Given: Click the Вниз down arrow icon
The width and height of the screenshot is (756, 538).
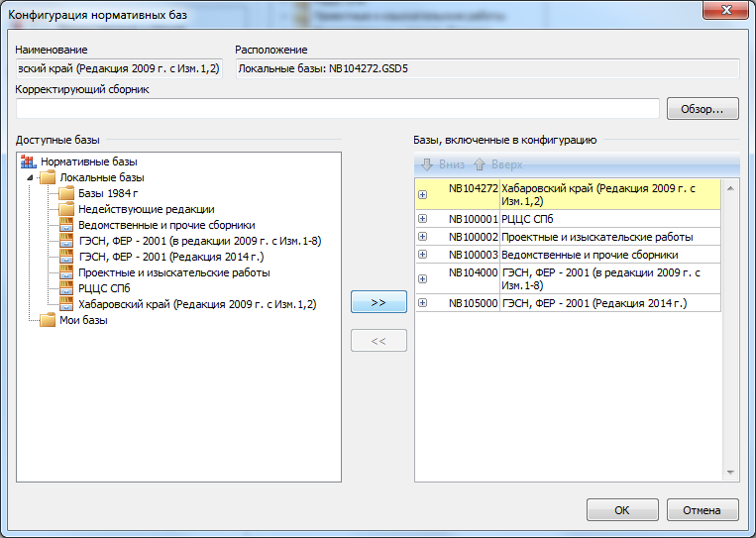Looking at the screenshot, I should point(427,164).
